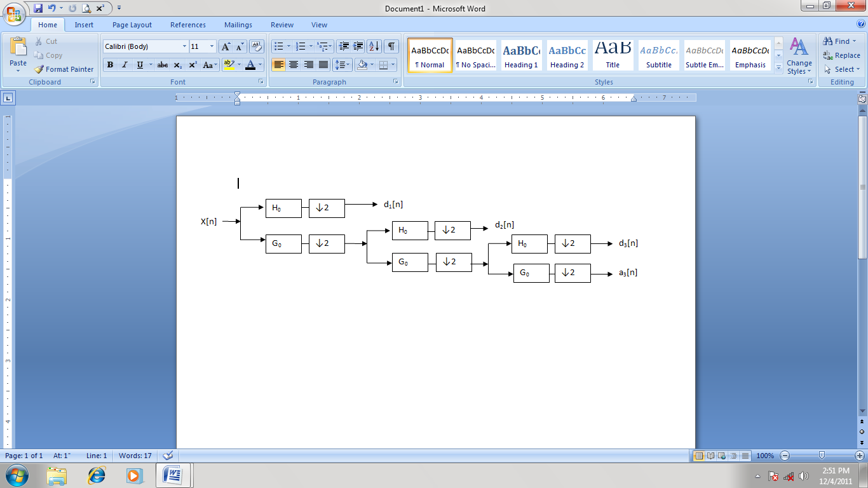Viewport: 868px width, 488px height.
Task: Select Center alignment
Action: point(294,65)
